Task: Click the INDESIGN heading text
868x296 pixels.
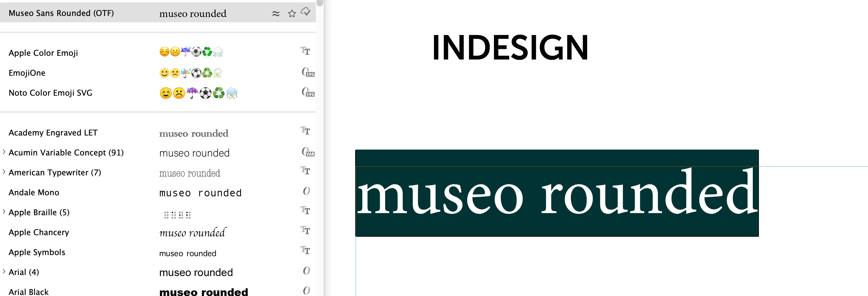Action: [510, 48]
